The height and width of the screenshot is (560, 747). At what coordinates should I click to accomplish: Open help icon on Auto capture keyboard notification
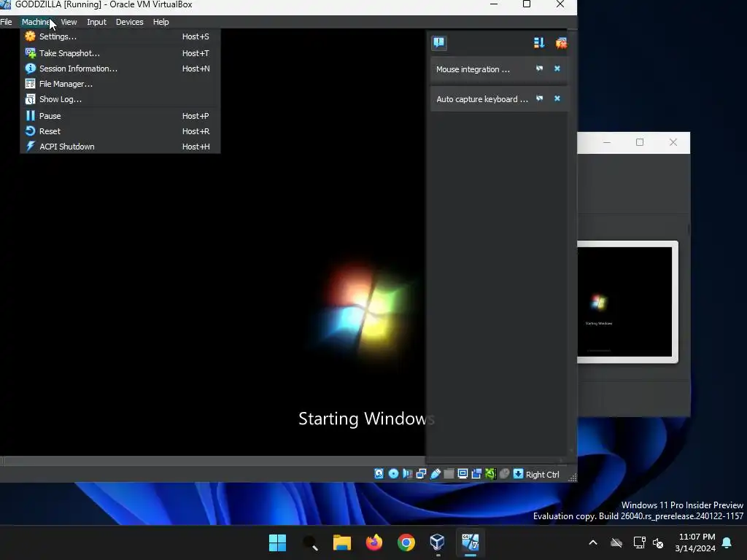(539, 98)
